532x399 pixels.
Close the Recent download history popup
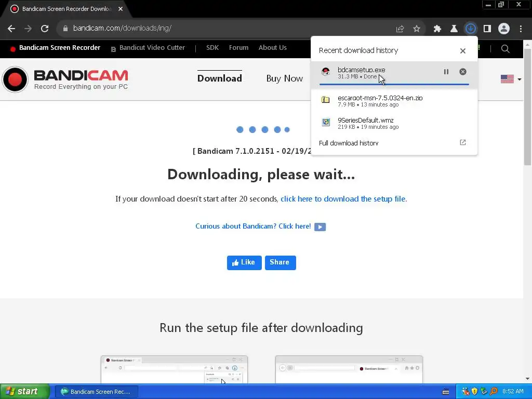463,51
